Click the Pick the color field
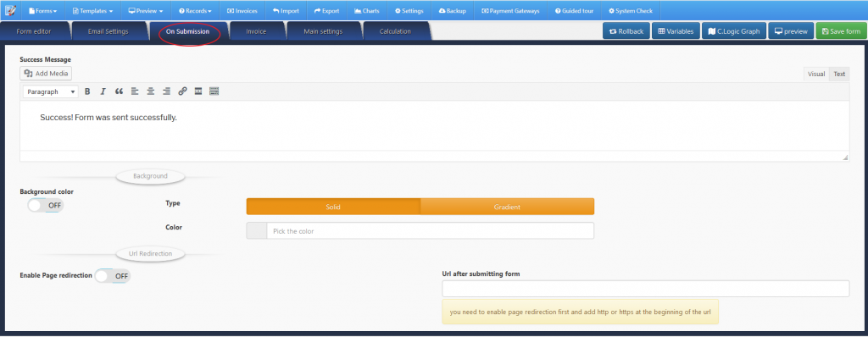The image size is (868, 337). coord(430,231)
